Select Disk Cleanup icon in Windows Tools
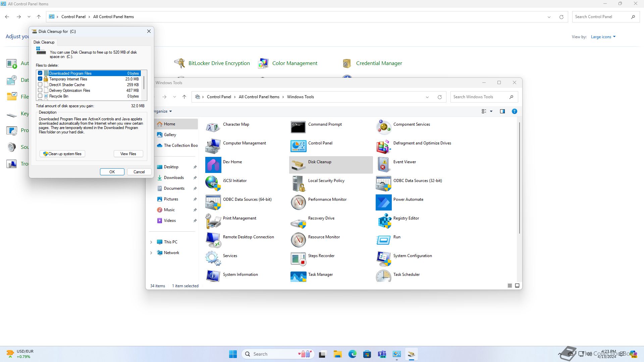This screenshot has height=362, width=644. (298, 165)
